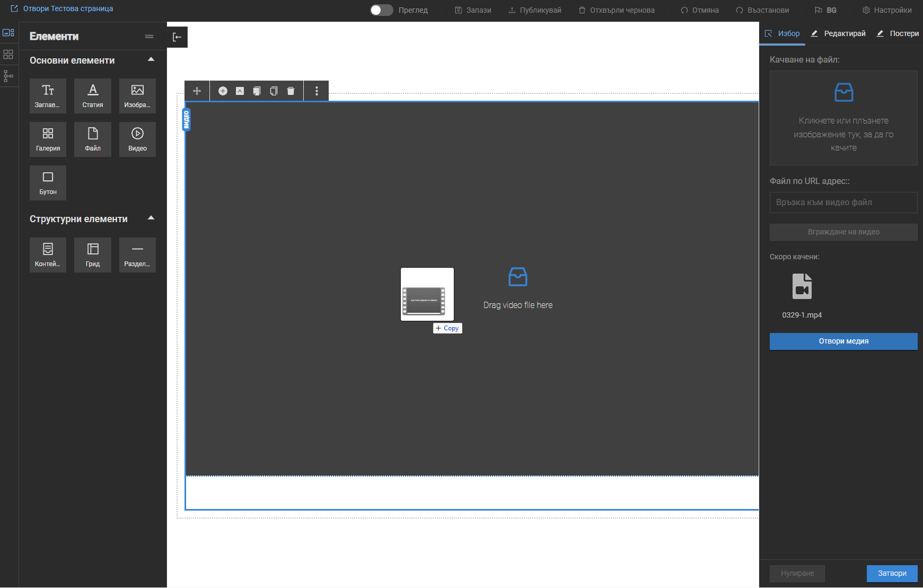Collapse the Структурни елементи section
Screen dimensions: 923x588
pos(151,218)
